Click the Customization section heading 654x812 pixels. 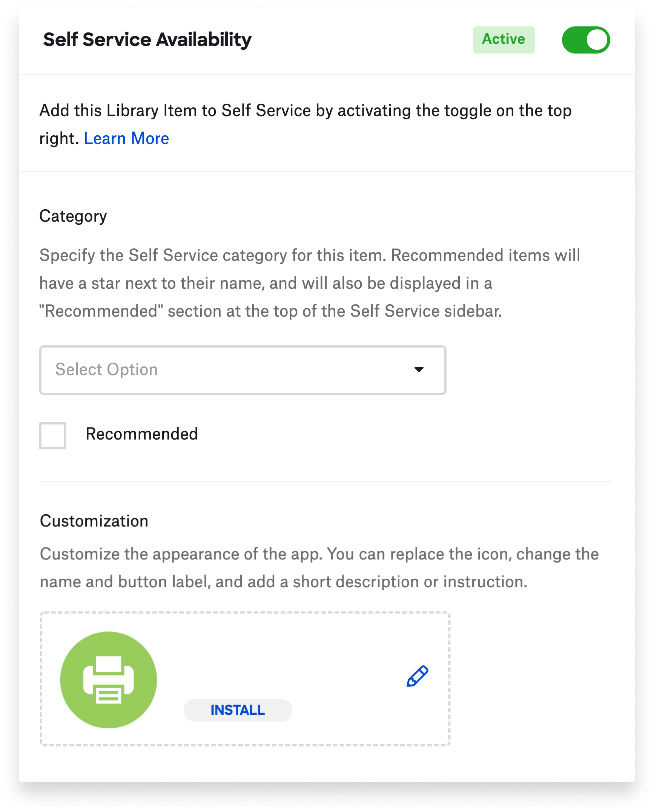point(94,521)
